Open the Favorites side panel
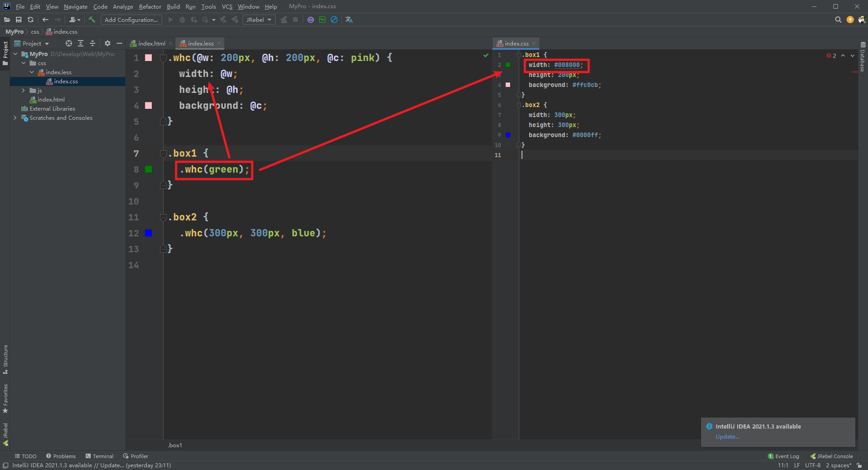 (5, 398)
